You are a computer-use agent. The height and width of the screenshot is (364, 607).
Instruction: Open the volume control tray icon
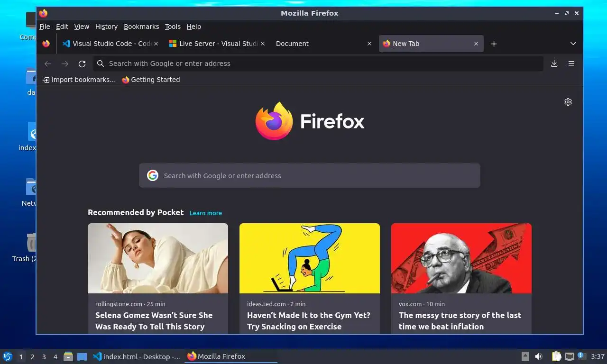coord(539,356)
